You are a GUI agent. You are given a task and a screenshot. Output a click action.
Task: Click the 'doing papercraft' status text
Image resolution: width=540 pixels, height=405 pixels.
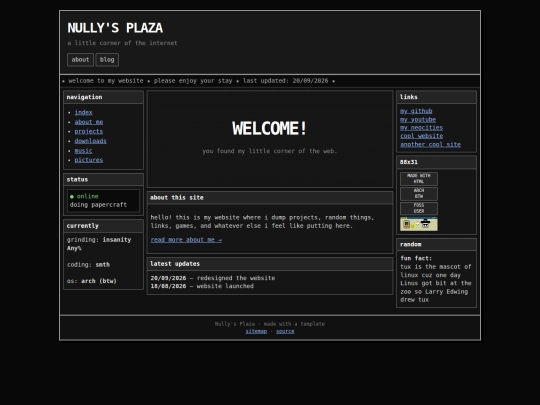[98, 205]
